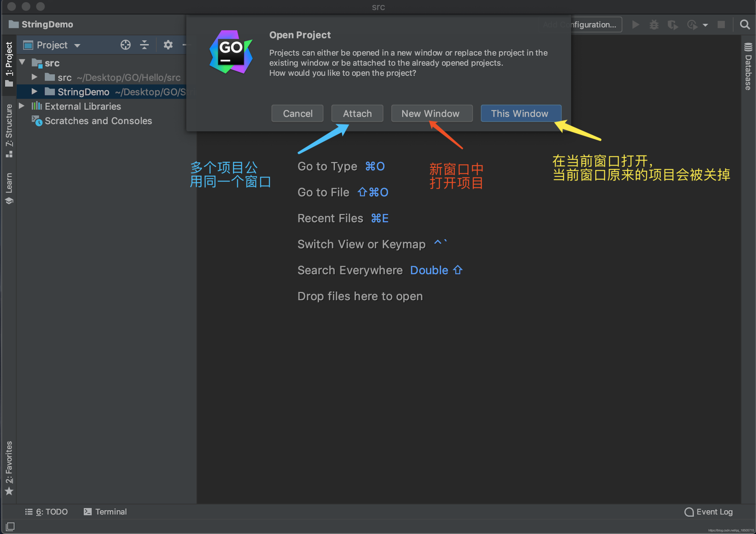The width and height of the screenshot is (756, 534).
Task: Expand the StringDemo folder tree node
Action: 34,92
